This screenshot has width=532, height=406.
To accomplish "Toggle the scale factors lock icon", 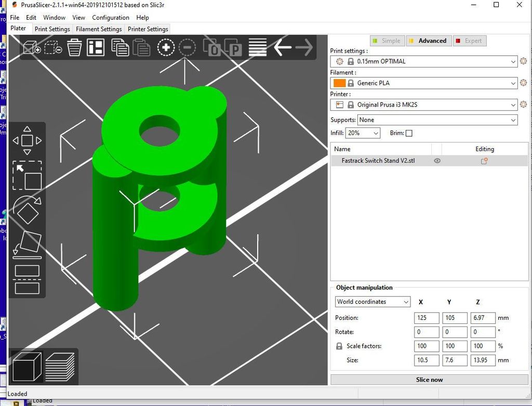I will [339, 346].
